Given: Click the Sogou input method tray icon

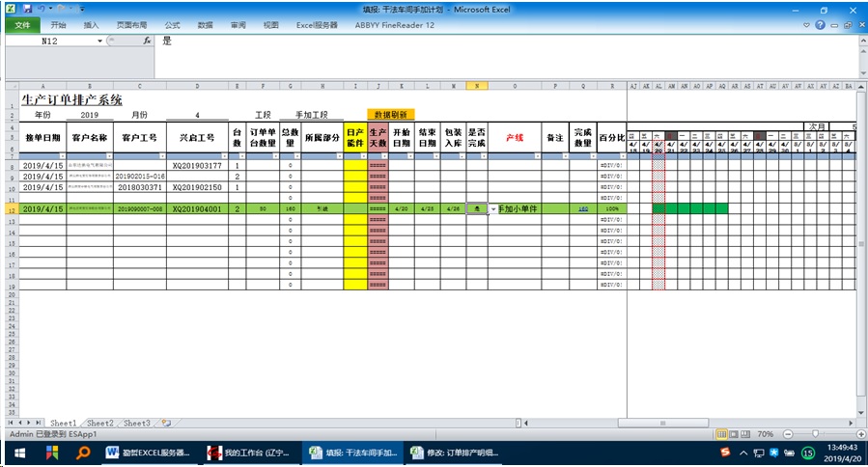Looking at the screenshot, I should pos(725,452).
